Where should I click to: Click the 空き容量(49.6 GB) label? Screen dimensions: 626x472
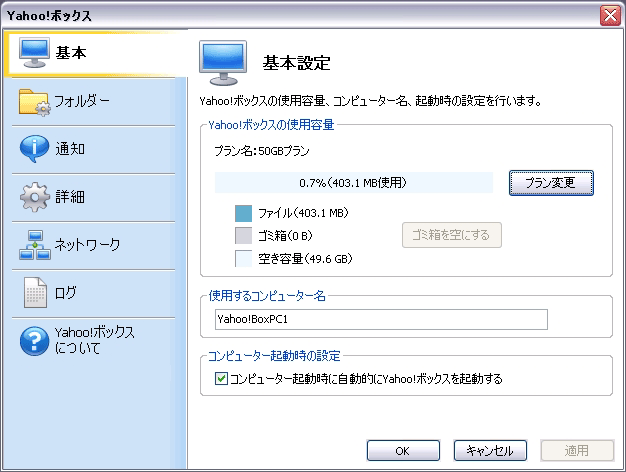coord(305,259)
